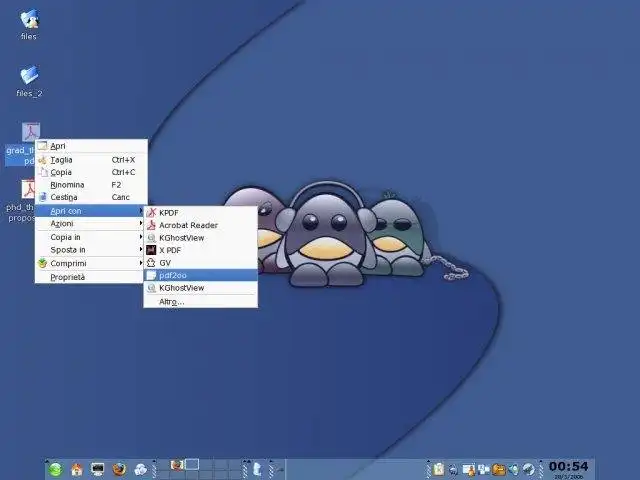The image size is (640, 480).
Task: Expand the 'Comprimi' submenu
Action: [91, 263]
